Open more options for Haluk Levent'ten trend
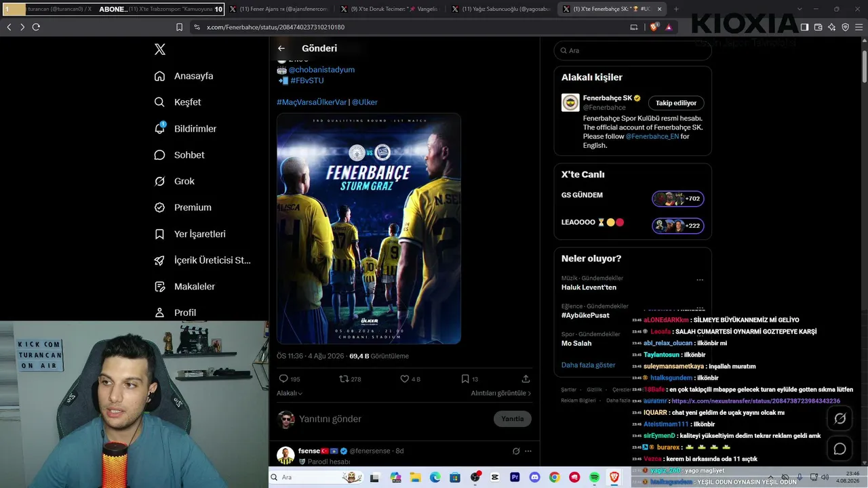The height and width of the screenshot is (488, 868). (x=700, y=279)
